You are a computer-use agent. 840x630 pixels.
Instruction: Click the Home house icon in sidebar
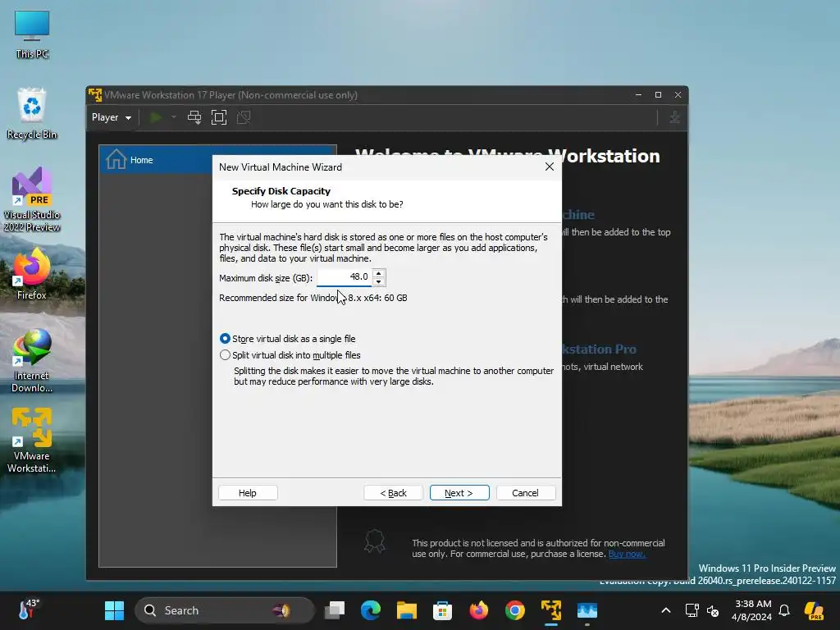tap(116, 160)
